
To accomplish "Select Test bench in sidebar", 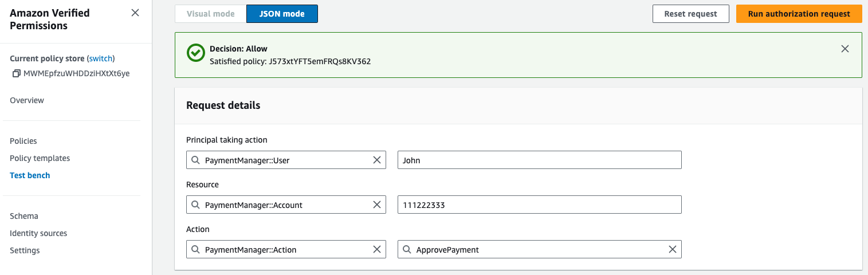I will 30,175.
